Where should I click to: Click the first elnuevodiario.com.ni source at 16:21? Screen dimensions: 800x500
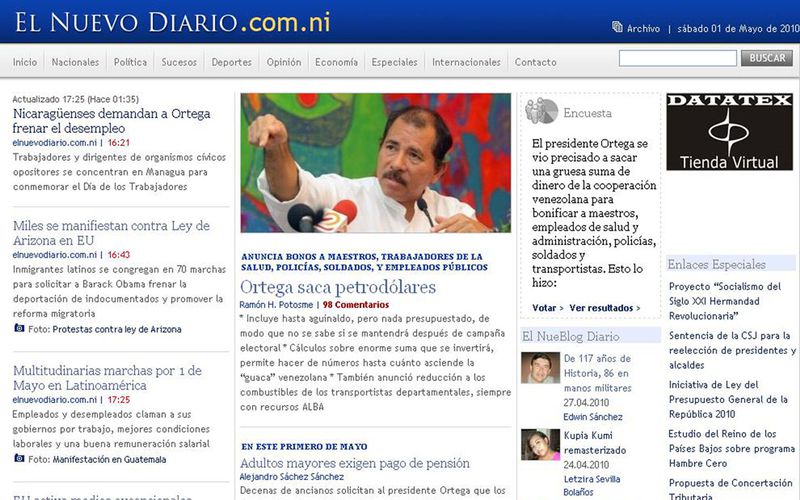(55, 143)
